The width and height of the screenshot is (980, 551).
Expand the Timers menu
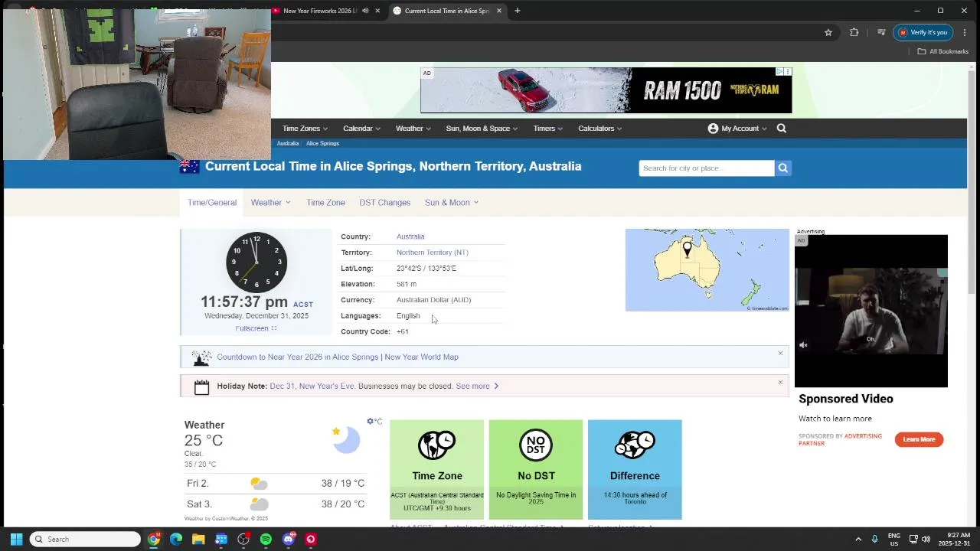click(x=547, y=129)
